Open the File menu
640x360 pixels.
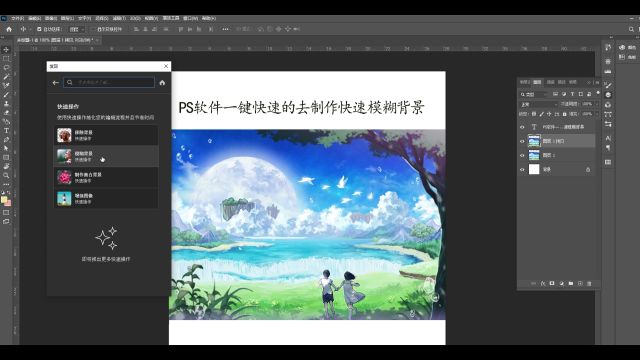[17, 18]
